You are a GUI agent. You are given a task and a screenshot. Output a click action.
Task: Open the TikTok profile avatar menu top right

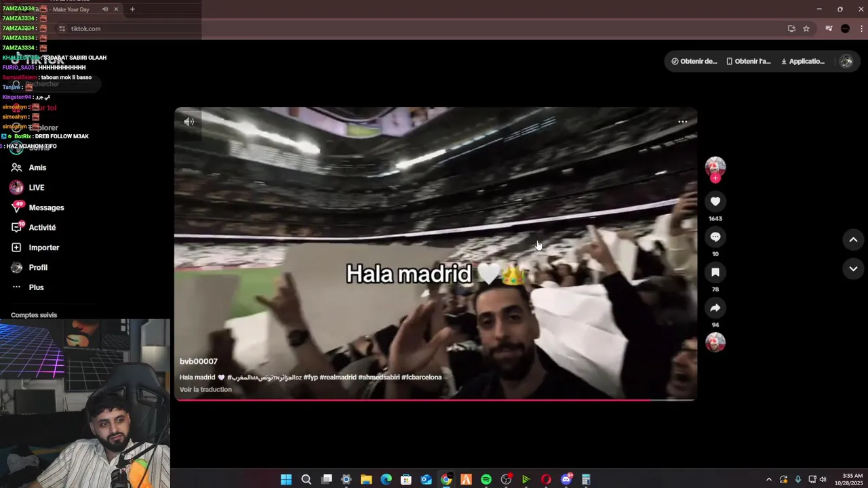846,61
